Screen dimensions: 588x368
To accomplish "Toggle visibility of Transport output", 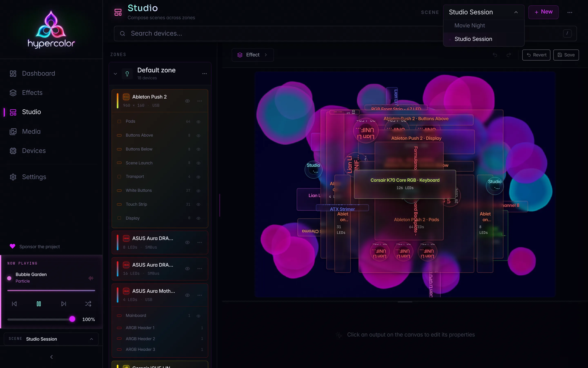I will point(198,177).
